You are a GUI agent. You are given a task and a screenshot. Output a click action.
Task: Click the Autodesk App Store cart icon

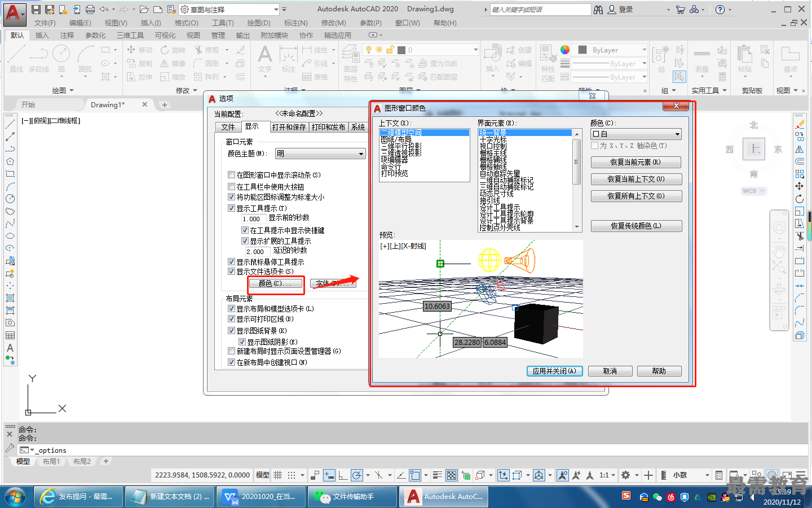(681, 10)
